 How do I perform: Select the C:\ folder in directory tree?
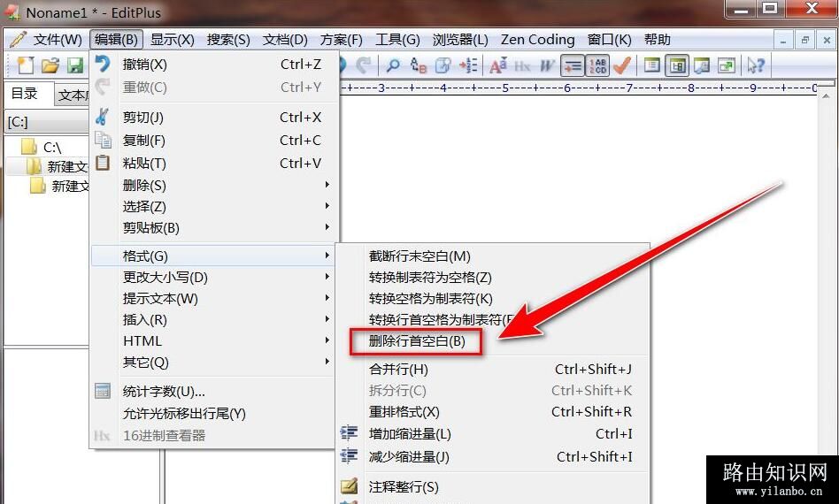point(52,147)
